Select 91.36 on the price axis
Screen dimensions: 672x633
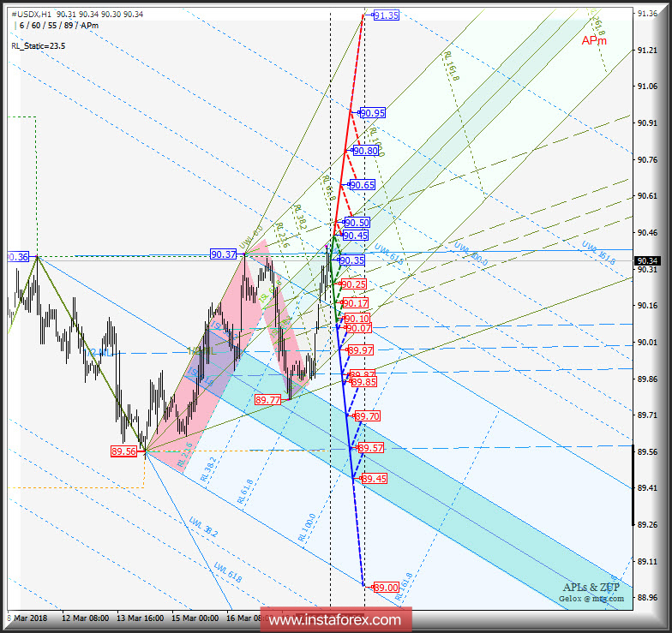point(647,14)
